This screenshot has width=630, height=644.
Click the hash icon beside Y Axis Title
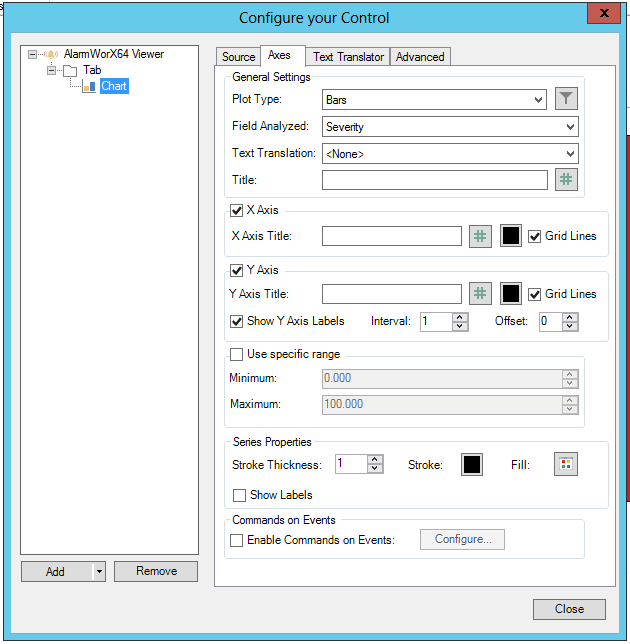tap(481, 294)
